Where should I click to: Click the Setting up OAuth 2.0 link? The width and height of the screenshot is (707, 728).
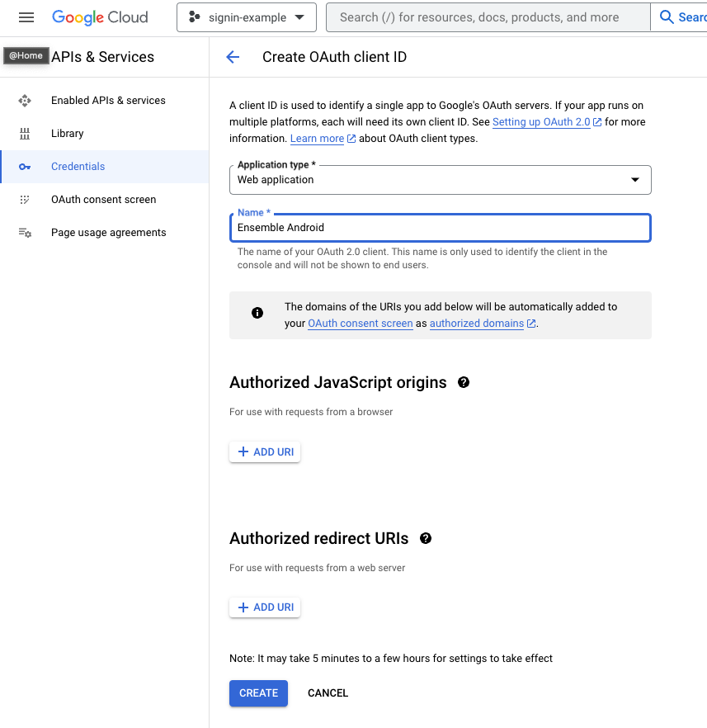541,121
